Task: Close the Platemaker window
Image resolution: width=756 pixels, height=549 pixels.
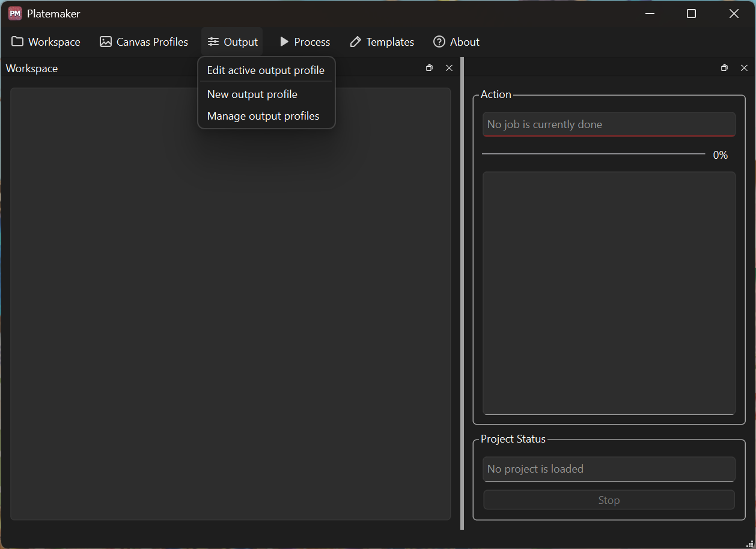Action: point(734,13)
